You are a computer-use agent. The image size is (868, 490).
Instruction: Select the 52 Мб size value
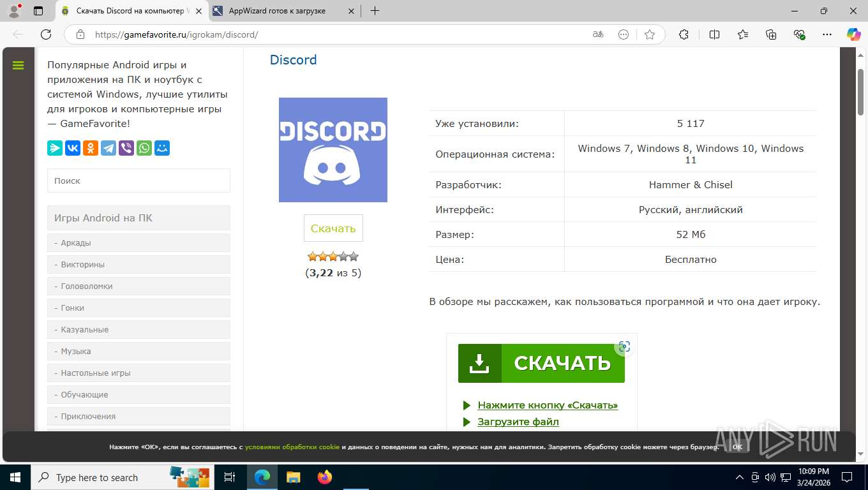click(x=691, y=234)
